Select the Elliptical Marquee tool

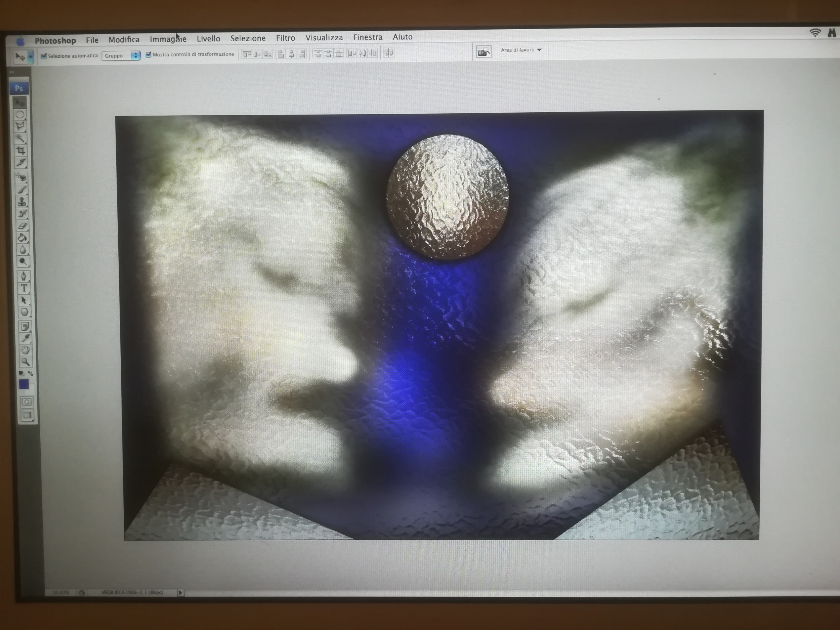[20, 115]
